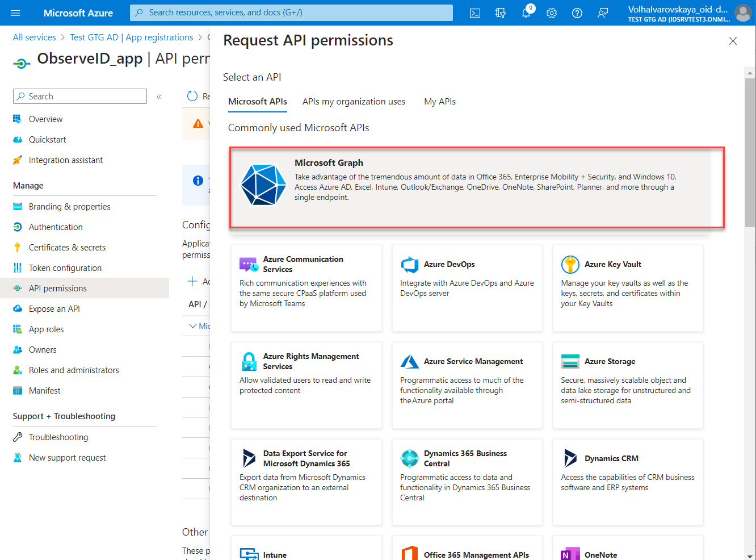756x560 pixels.
Task: Collapse the left sidebar menu chevron
Action: (x=159, y=97)
